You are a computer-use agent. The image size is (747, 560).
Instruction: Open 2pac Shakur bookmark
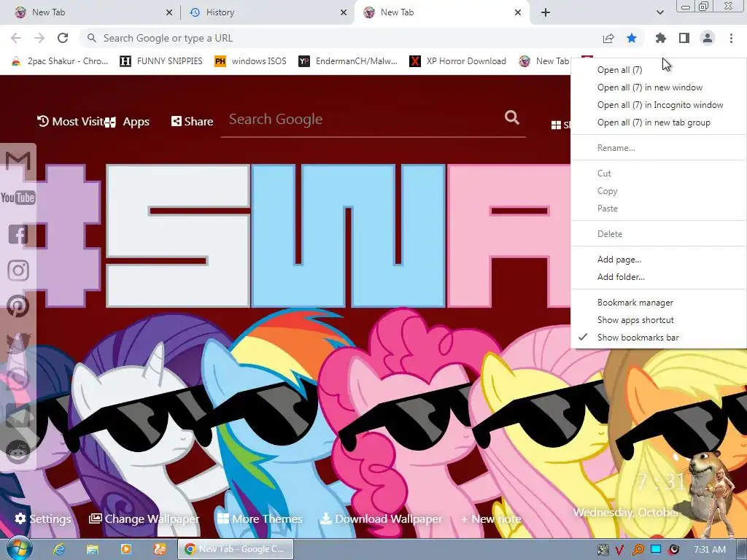[x=60, y=61]
